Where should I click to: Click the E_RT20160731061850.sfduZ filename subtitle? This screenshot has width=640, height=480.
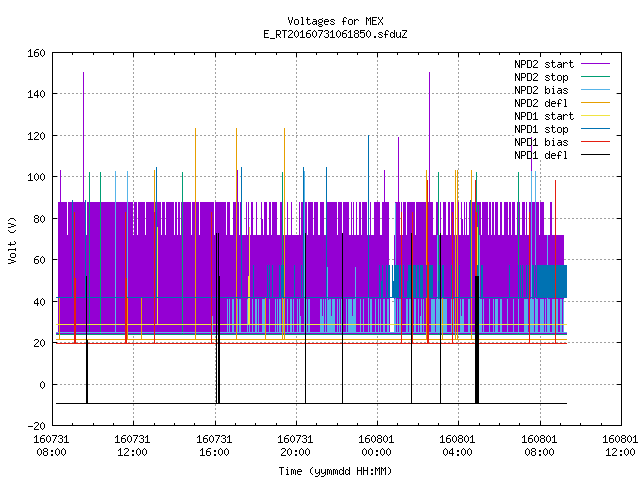pos(335,34)
